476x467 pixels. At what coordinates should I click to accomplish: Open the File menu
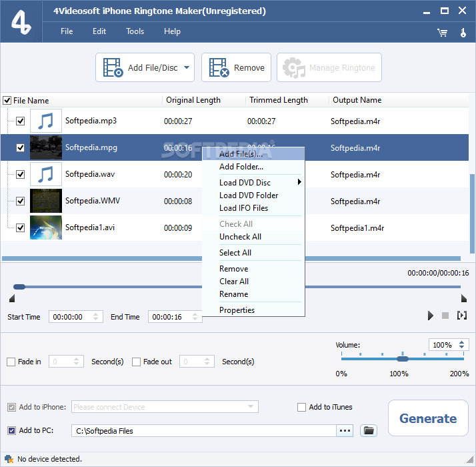tap(67, 31)
